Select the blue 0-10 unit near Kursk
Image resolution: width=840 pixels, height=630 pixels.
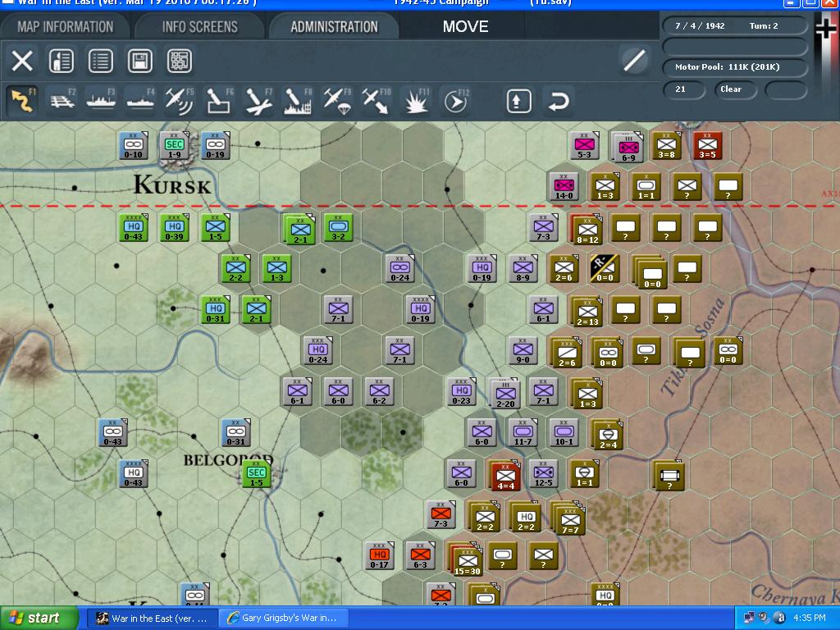[x=133, y=146]
